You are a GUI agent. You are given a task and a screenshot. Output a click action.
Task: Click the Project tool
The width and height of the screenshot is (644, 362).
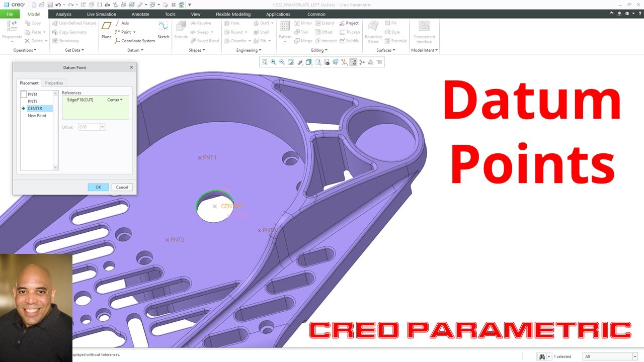349,23
